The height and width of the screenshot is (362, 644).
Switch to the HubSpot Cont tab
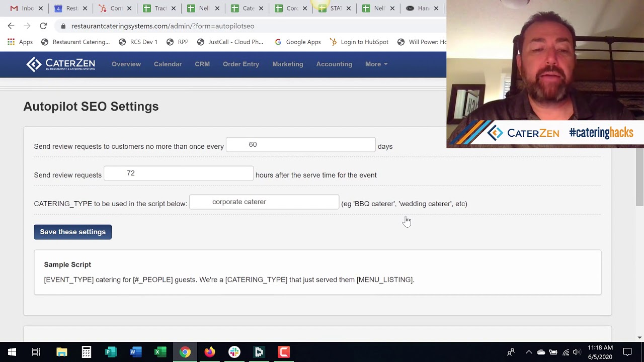115,8
